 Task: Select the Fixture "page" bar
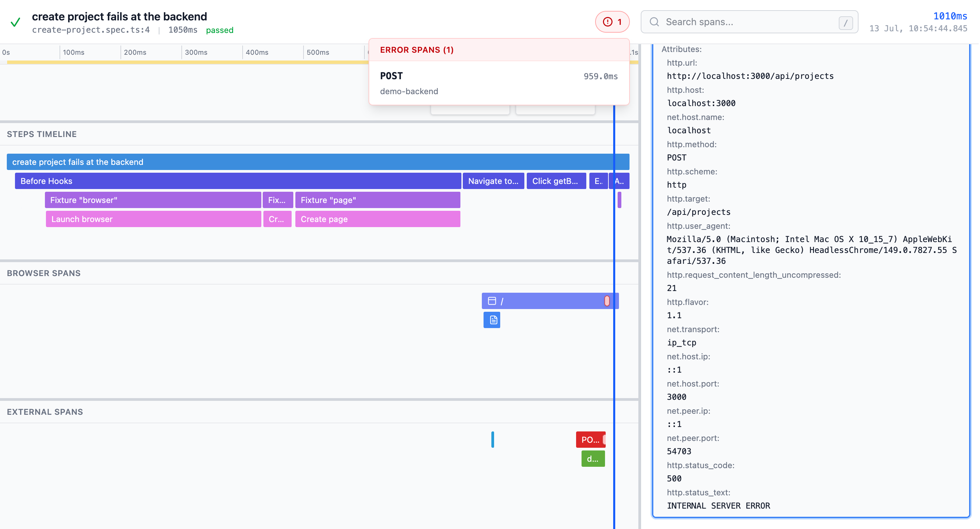pos(377,200)
